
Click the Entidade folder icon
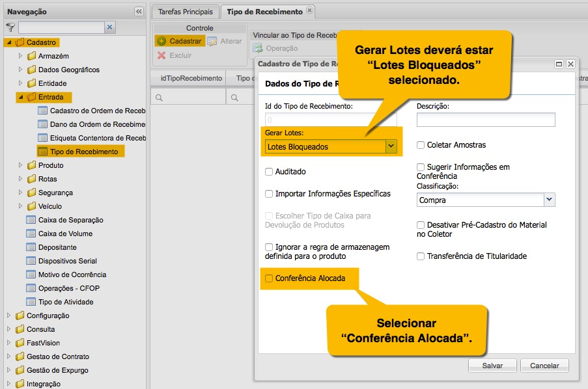click(31, 83)
